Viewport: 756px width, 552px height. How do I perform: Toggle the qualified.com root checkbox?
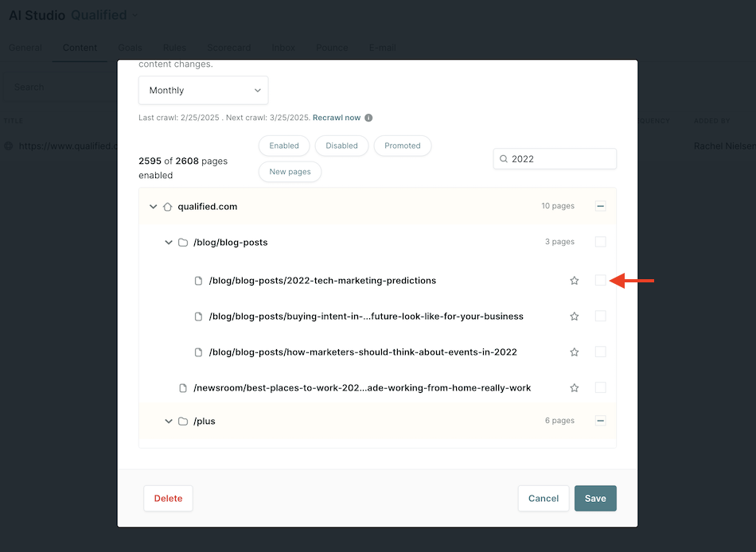[600, 206]
